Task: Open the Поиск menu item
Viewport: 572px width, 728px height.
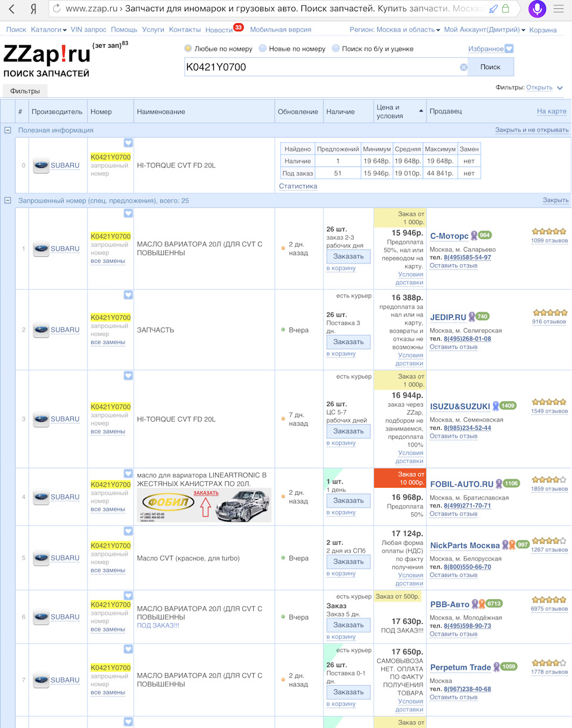Action: click(x=16, y=29)
